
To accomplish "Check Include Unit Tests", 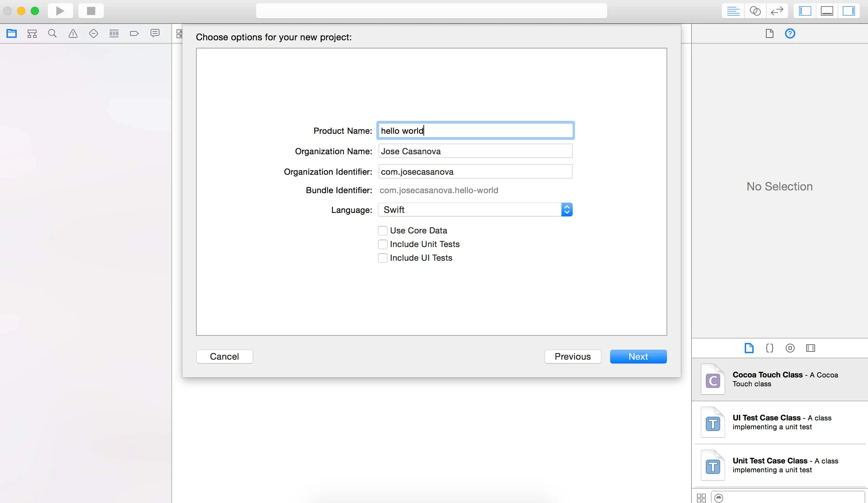I will tap(383, 244).
